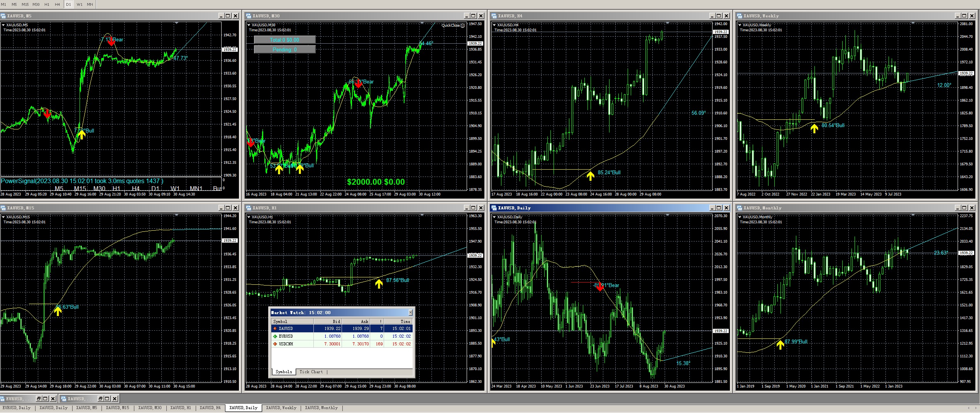This screenshot has height=413, width=980.
Task: Click the red down arrow beside XAUUSD in Market Watch
Action: click(x=275, y=328)
